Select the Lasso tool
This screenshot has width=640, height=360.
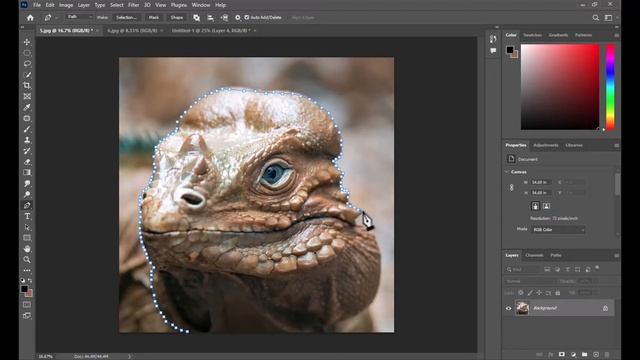click(x=27, y=64)
